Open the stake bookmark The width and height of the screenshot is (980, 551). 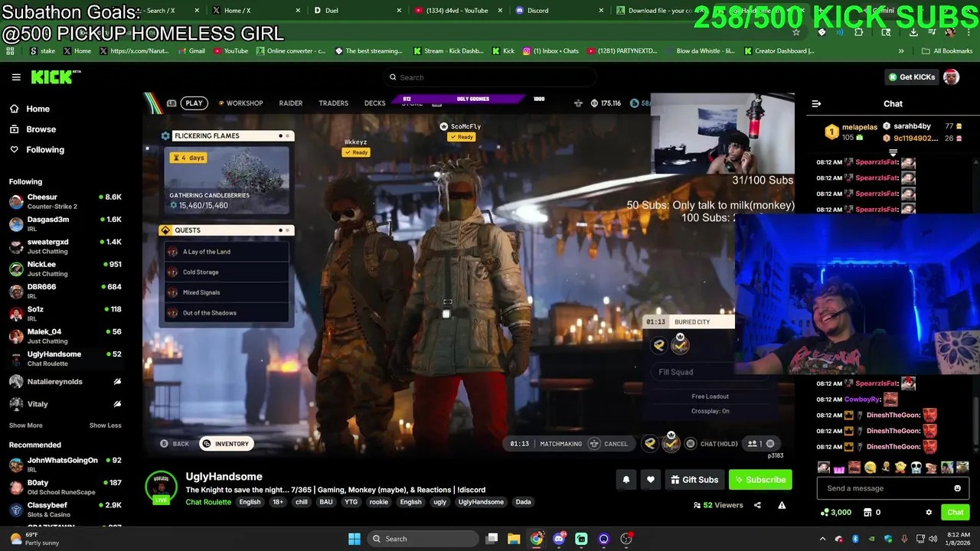41,51
